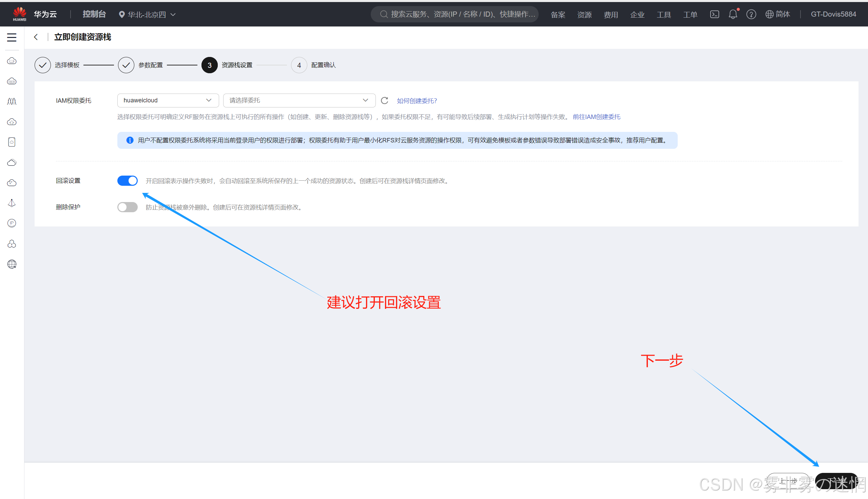Open the 如何创建委托? help link
The height and width of the screenshot is (499, 868).
point(417,101)
